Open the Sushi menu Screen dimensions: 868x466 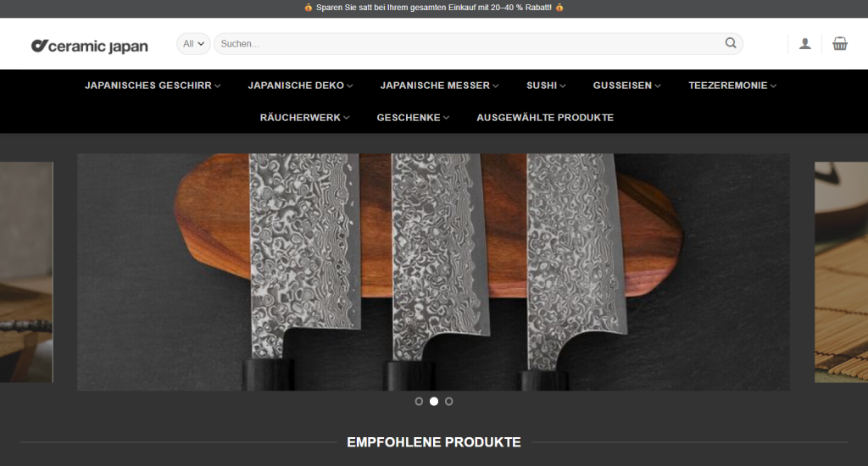pos(546,86)
